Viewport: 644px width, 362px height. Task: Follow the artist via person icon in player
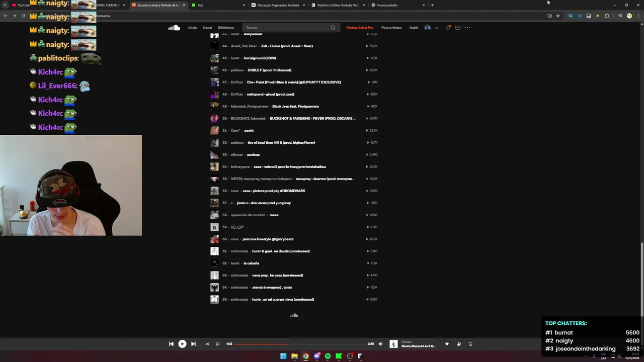(459, 344)
